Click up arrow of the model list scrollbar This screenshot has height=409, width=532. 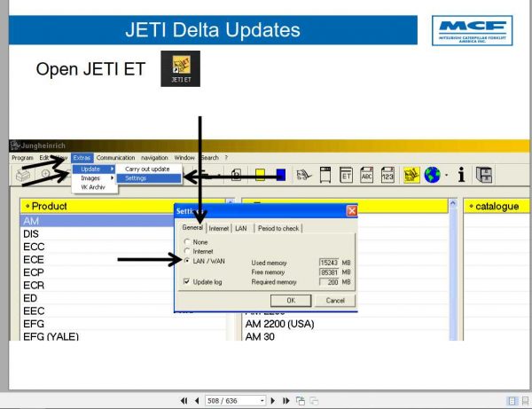pyautogui.click(x=453, y=203)
